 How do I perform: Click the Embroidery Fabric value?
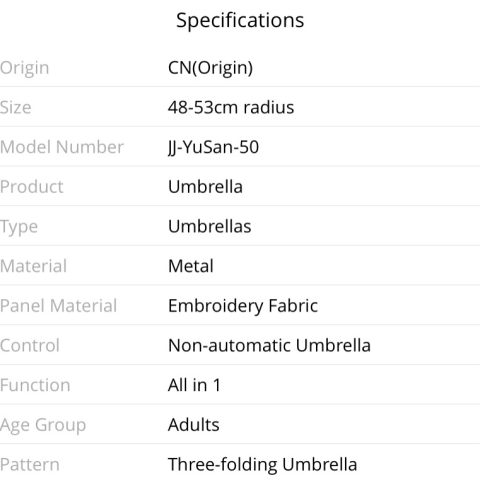[243, 307]
